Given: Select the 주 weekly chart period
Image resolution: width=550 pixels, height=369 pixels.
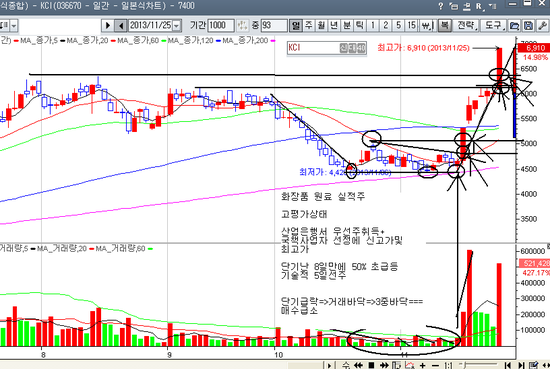Looking at the screenshot, I should pyautogui.click(x=309, y=26).
